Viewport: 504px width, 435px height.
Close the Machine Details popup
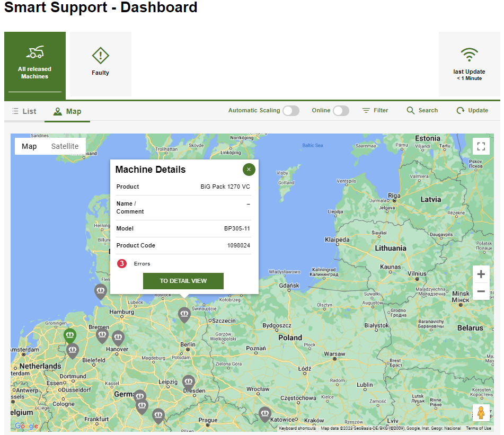pyautogui.click(x=249, y=170)
